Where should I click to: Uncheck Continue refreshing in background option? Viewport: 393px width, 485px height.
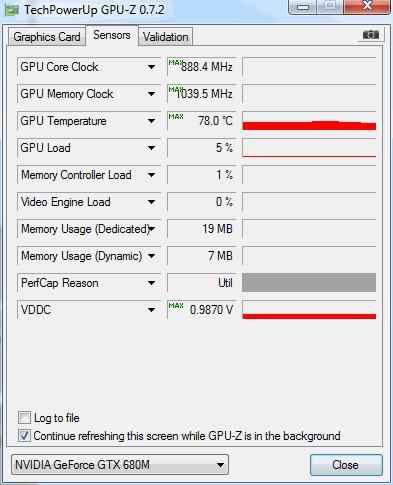(24, 436)
